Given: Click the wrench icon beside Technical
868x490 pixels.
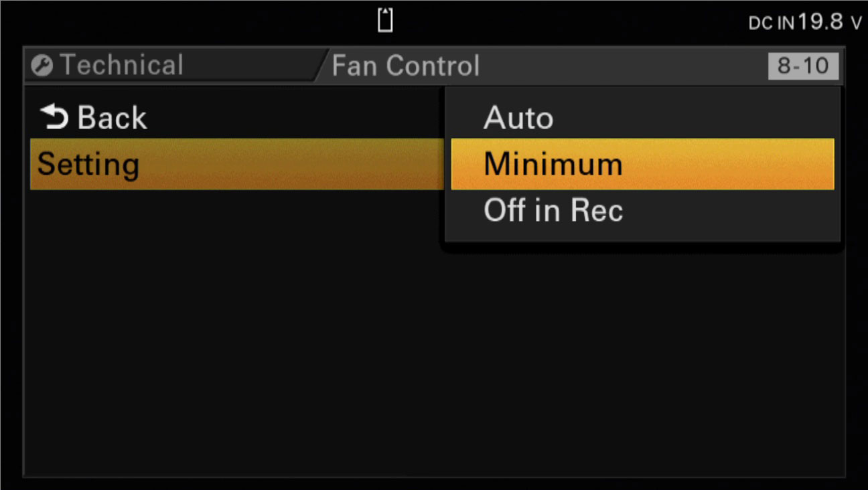Looking at the screenshot, I should click(42, 66).
